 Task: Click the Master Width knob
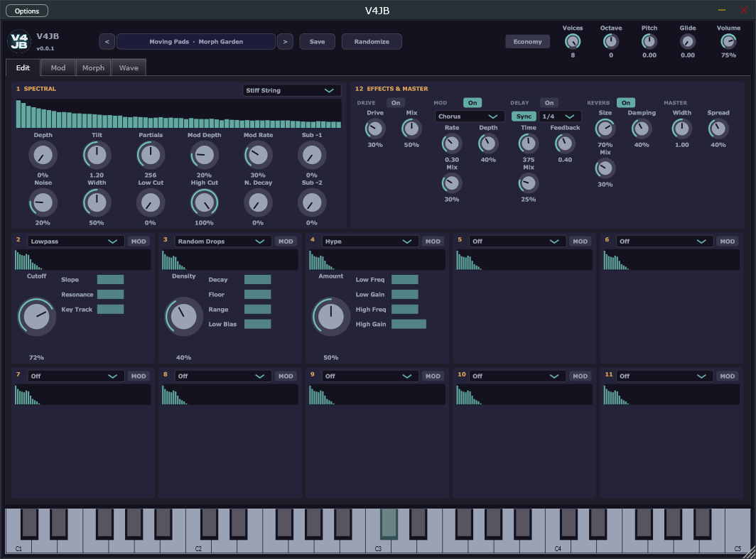682,129
